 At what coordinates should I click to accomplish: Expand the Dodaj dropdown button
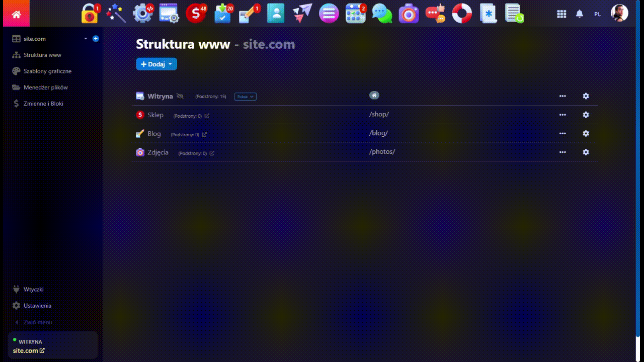pyautogui.click(x=156, y=64)
